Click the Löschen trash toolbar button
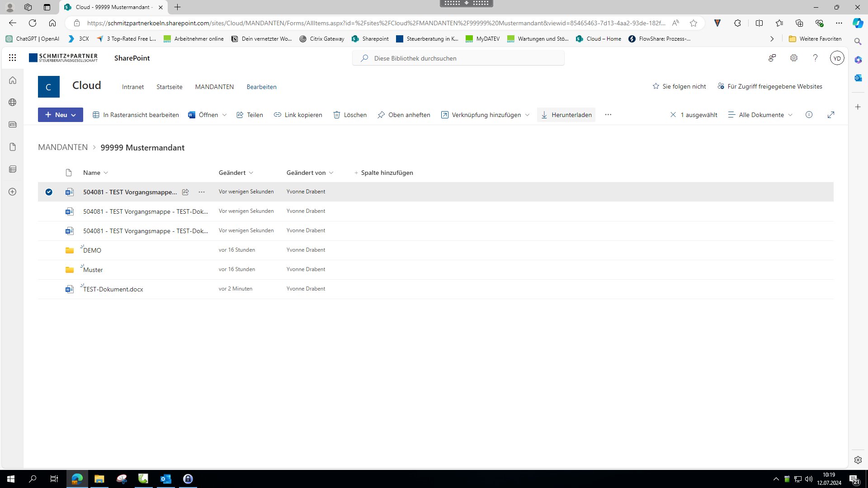Viewport: 868px width, 488px height. [350, 115]
